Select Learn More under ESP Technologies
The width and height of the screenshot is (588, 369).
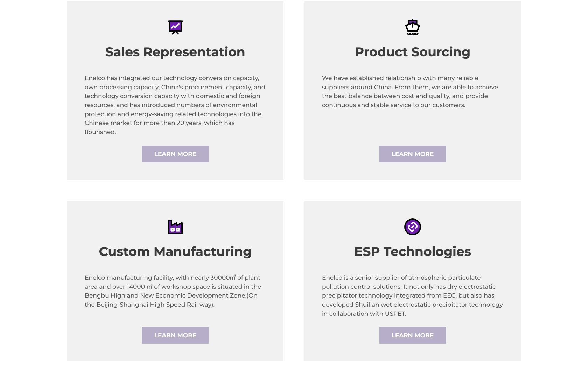(412, 335)
